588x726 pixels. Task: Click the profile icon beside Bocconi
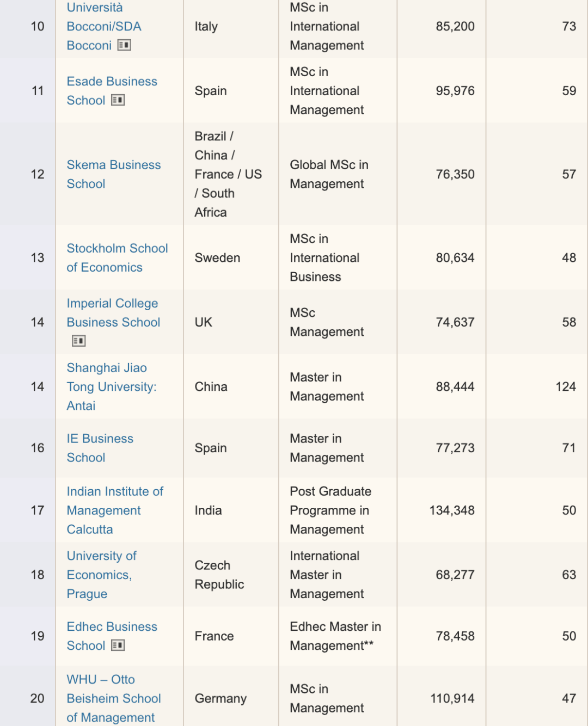click(x=124, y=45)
